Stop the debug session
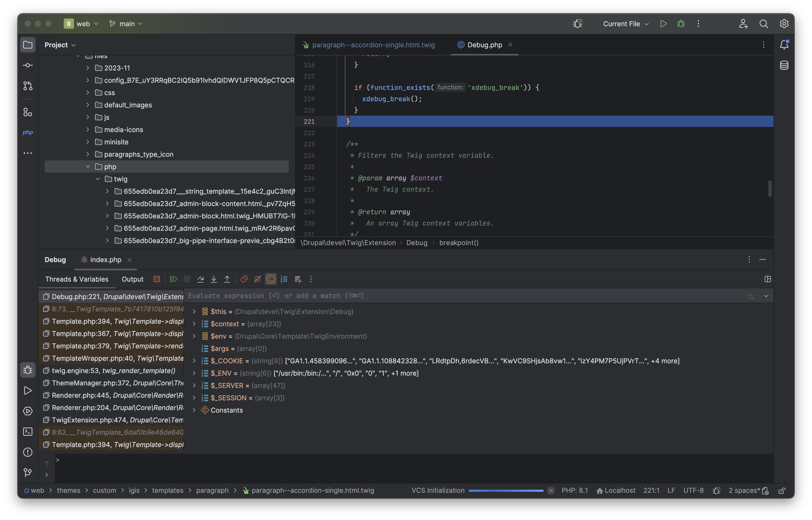Viewport: 812px width, 520px height. coord(157,279)
